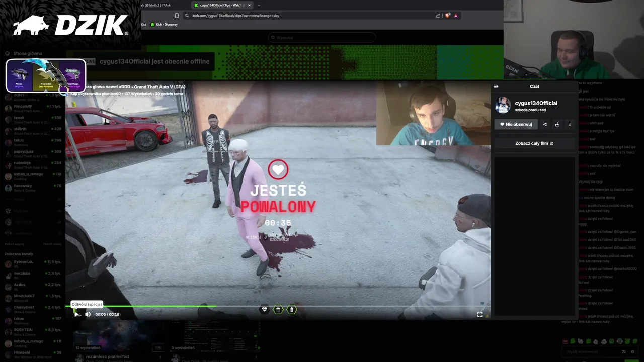Image resolution: width=644 pixels, height=362 pixels.
Task: Open cygus134Official avatar in clip panel
Action: click(x=503, y=105)
